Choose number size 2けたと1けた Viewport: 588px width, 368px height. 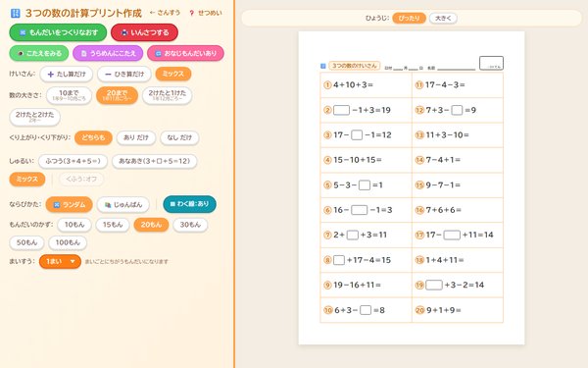pyautogui.click(x=168, y=96)
